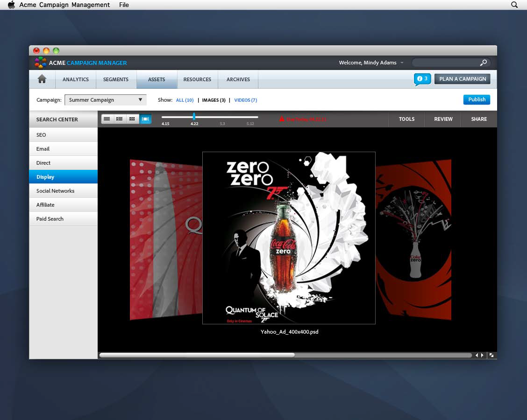The height and width of the screenshot is (420, 527).
Task: Open the Analytics tab
Action: click(x=76, y=80)
